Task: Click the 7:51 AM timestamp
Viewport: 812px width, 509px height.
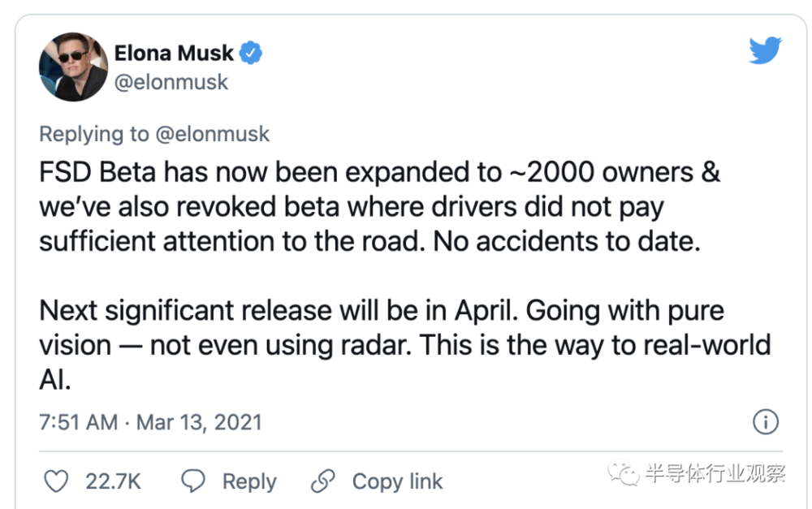Action: 78,422
